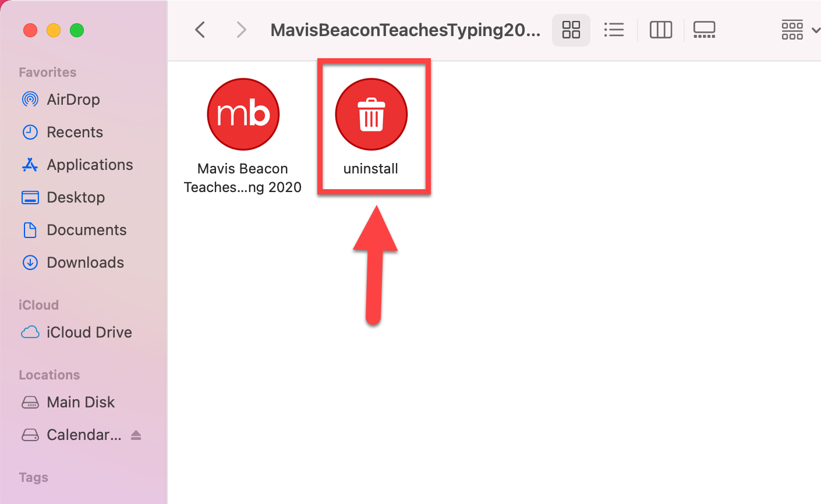
Task: Click the window title MavisBeaconTeachesTyping20...
Action: point(405,30)
